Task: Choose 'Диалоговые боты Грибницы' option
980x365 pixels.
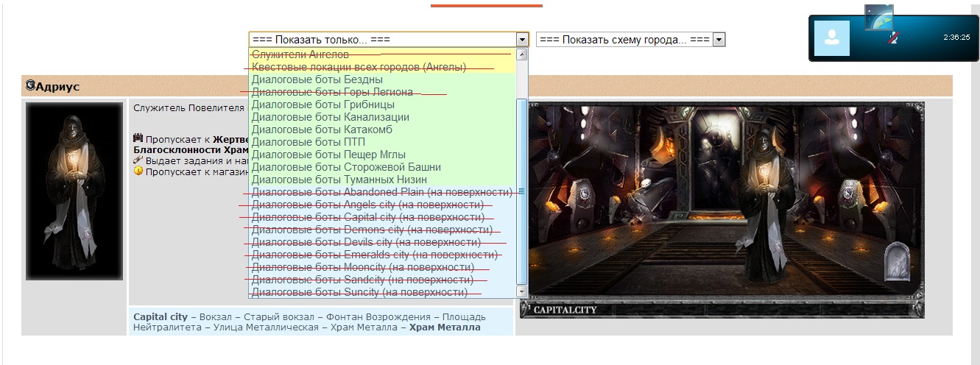Action: click(384, 104)
